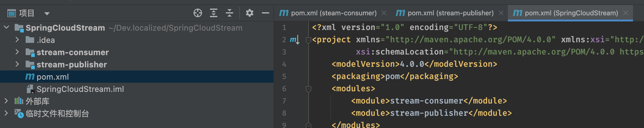Click the 项目 view title label

pyautogui.click(x=27, y=13)
